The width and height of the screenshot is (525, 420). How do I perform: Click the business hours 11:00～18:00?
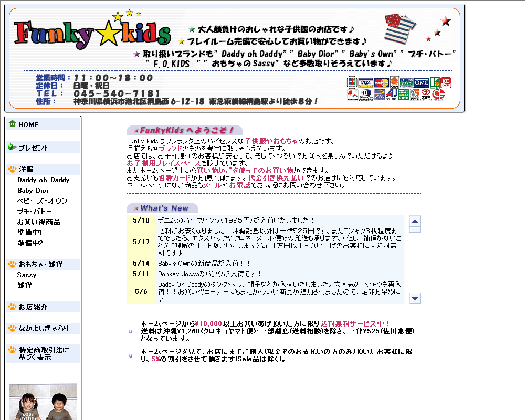point(113,78)
